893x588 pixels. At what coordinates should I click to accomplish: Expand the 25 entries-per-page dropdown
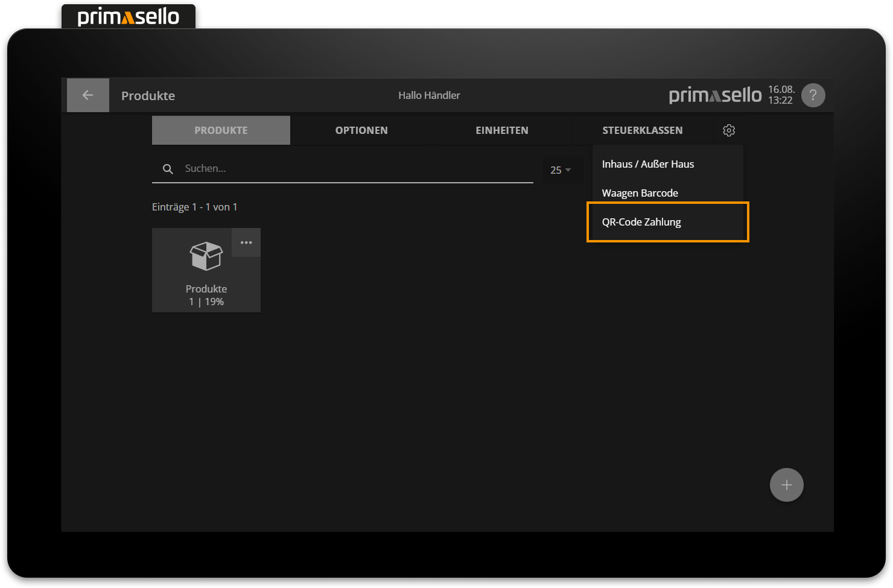click(x=561, y=170)
